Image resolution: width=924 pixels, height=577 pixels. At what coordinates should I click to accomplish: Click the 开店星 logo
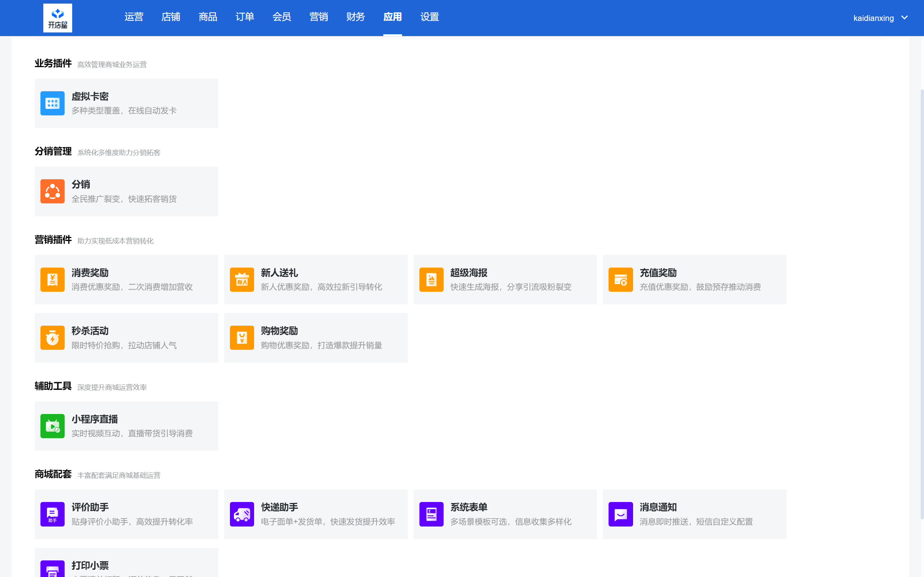[58, 18]
